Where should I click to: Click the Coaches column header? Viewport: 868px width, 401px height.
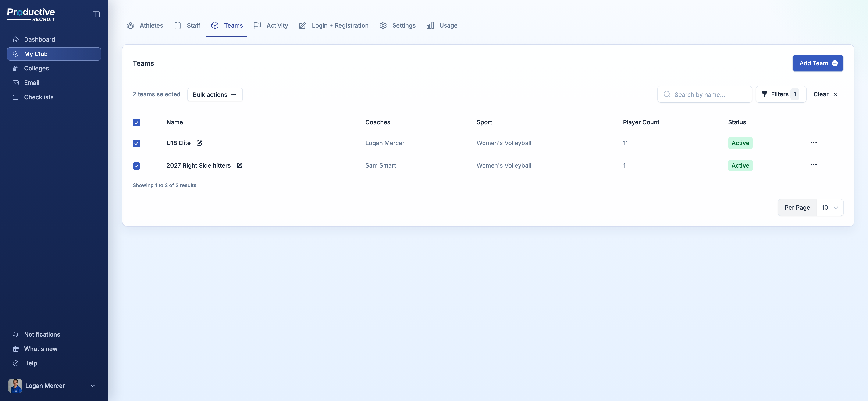pyautogui.click(x=378, y=122)
